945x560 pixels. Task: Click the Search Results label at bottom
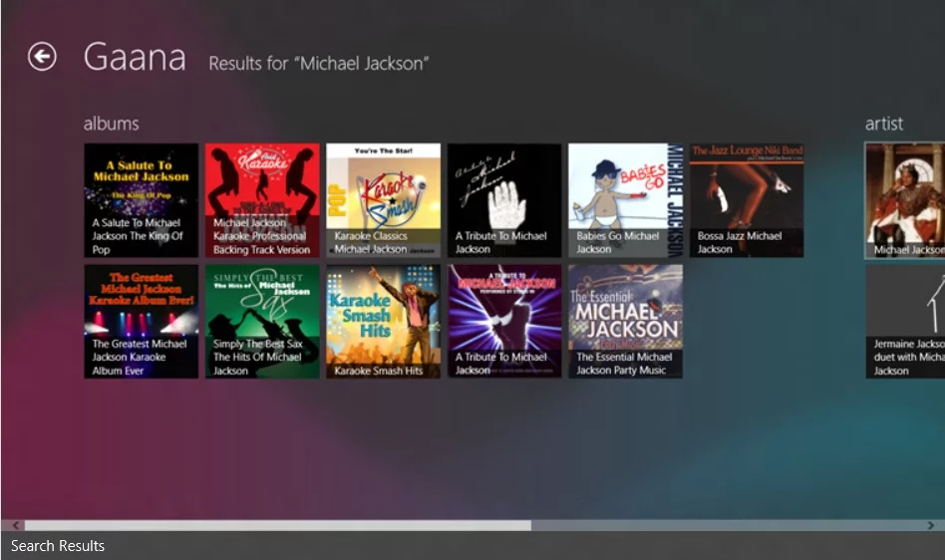click(58, 545)
